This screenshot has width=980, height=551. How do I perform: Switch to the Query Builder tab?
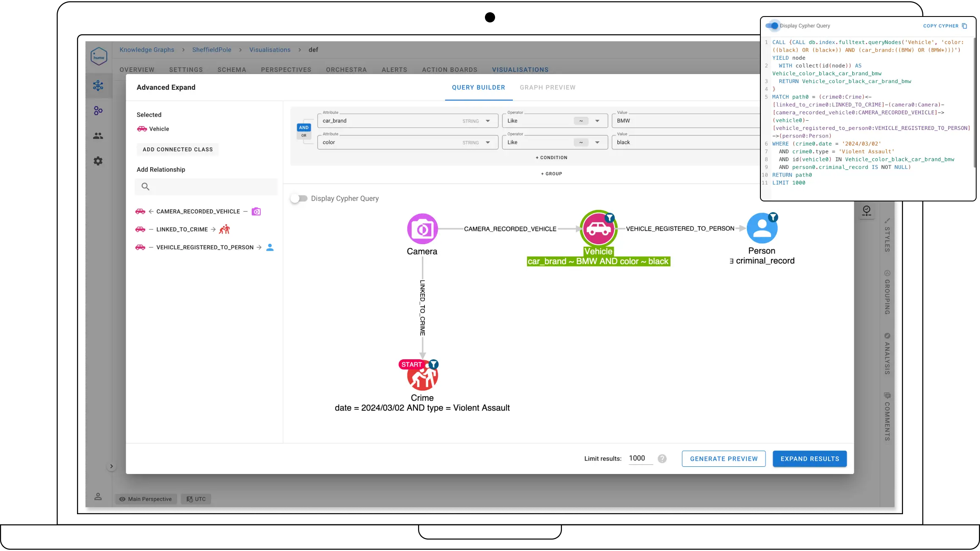pos(479,88)
